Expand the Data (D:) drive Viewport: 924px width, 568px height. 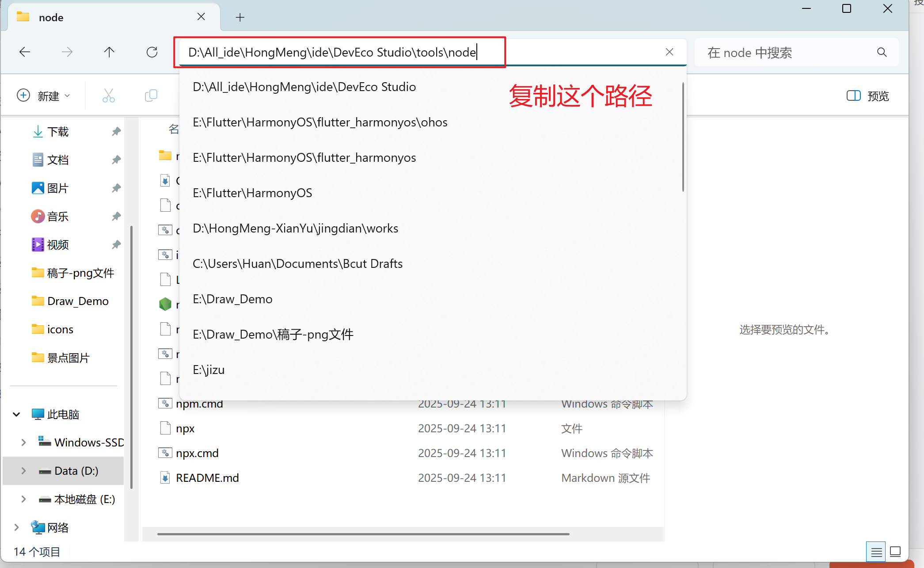click(23, 471)
